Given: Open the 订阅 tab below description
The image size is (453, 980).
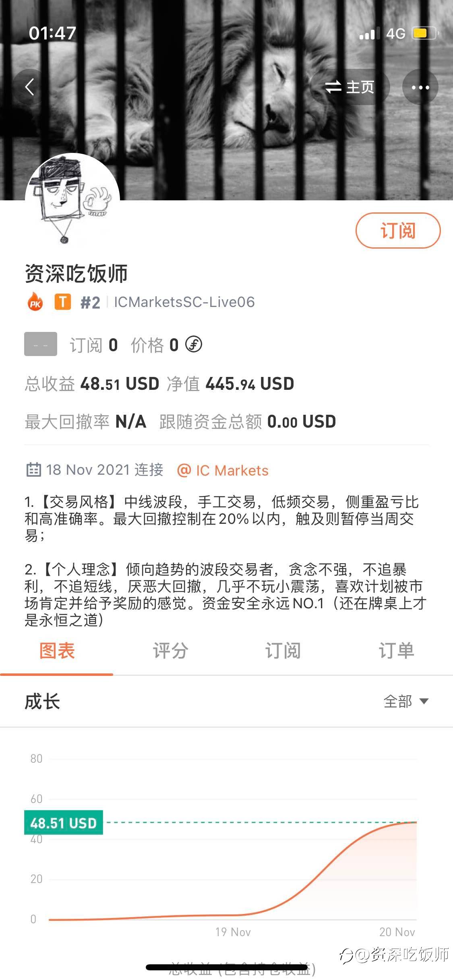Looking at the screenshot, I should [x=283, y=651].
